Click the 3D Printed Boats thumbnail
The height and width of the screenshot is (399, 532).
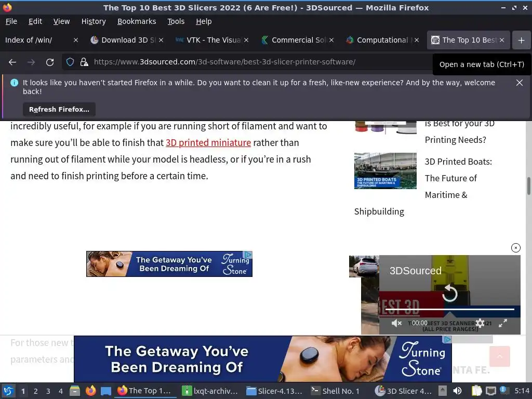pyautogui.click(x=385, y=170)
